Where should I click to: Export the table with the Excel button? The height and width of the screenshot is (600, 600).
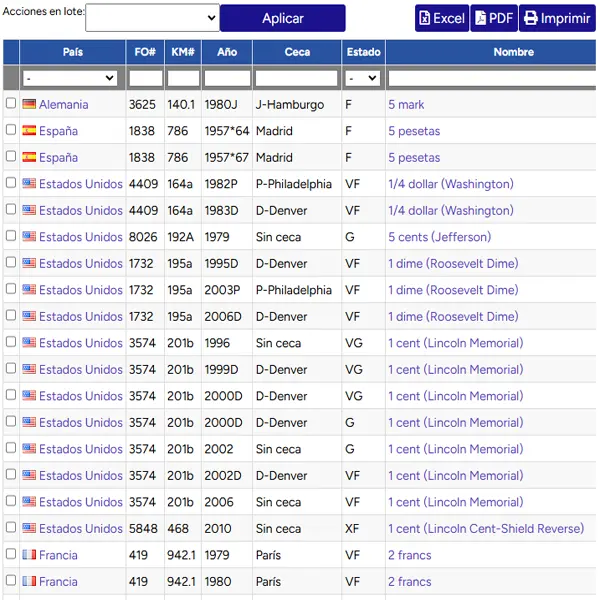click(x=442, y=18)
